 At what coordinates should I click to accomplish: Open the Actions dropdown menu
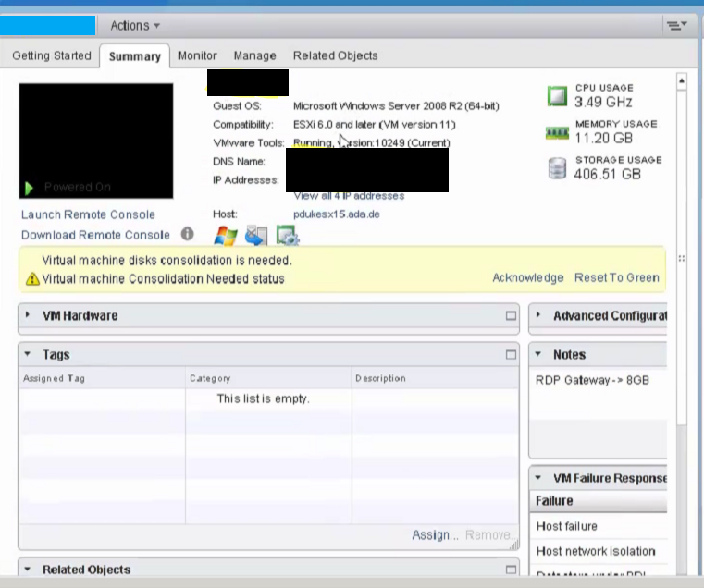click(x=135, y=25)
